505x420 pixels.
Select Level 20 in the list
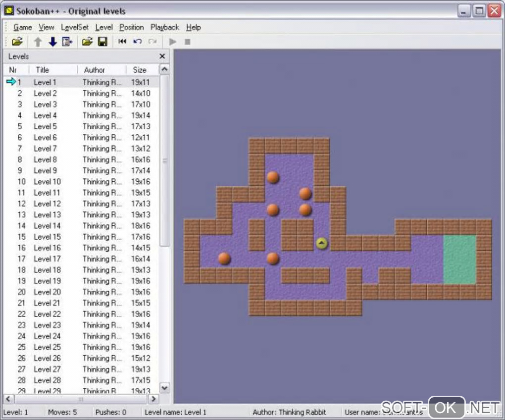pyautogui.click(x=82, y=292)
